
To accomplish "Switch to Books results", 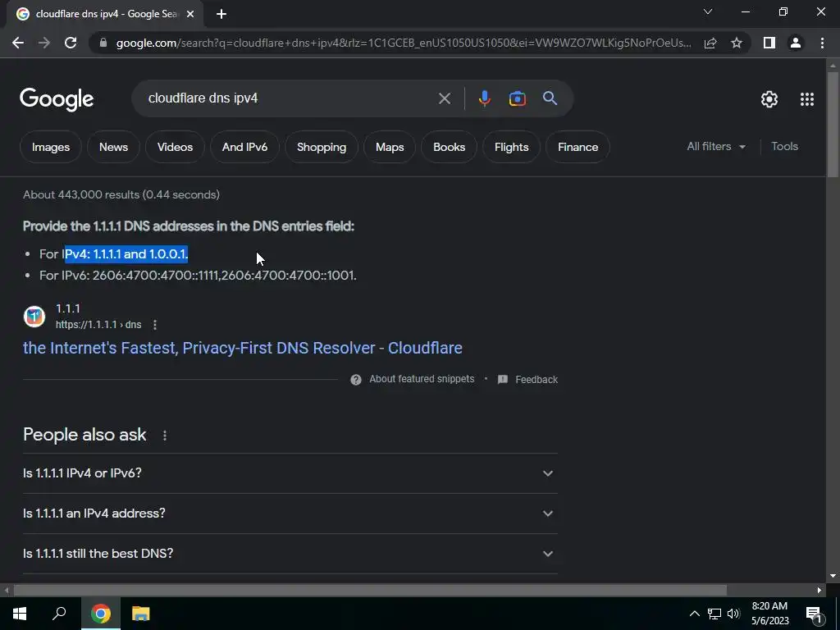I will 449,147.
